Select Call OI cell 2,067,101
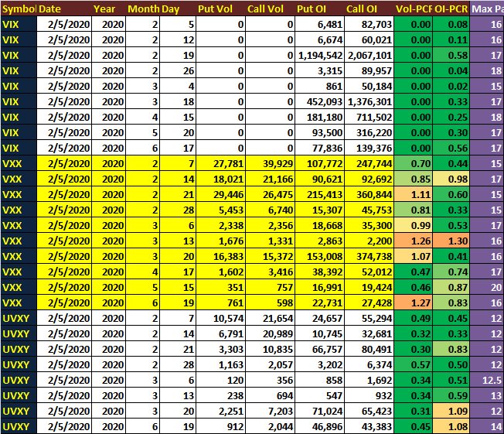504x434 pixels. pos(369,56)
